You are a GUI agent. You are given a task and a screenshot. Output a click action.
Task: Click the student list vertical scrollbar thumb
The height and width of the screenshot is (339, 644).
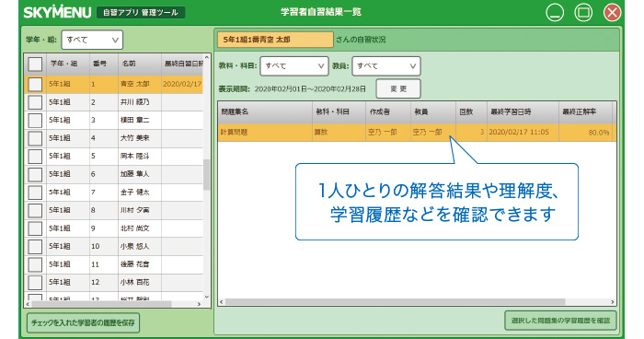coord(207,175)
